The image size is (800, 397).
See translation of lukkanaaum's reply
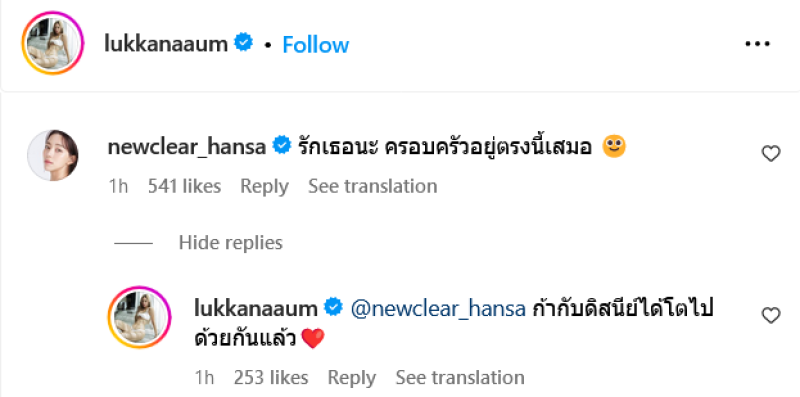pos(460,378)
